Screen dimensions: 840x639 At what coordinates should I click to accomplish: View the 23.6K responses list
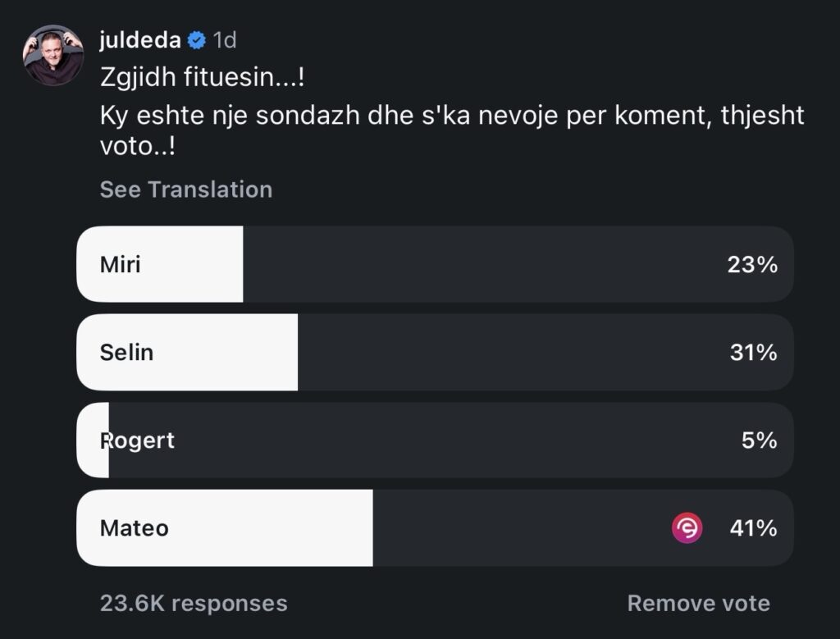[194, 603]
